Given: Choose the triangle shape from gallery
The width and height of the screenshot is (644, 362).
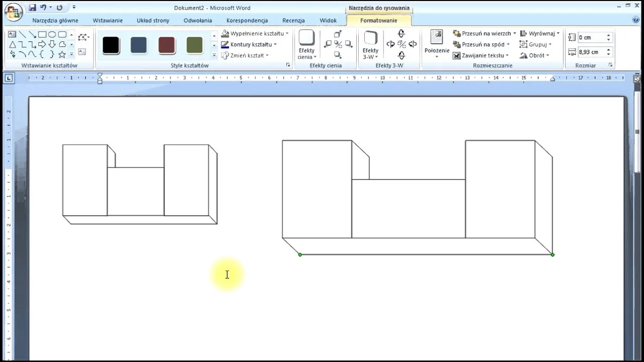Looking at the screenshot, I should point(13,45).
